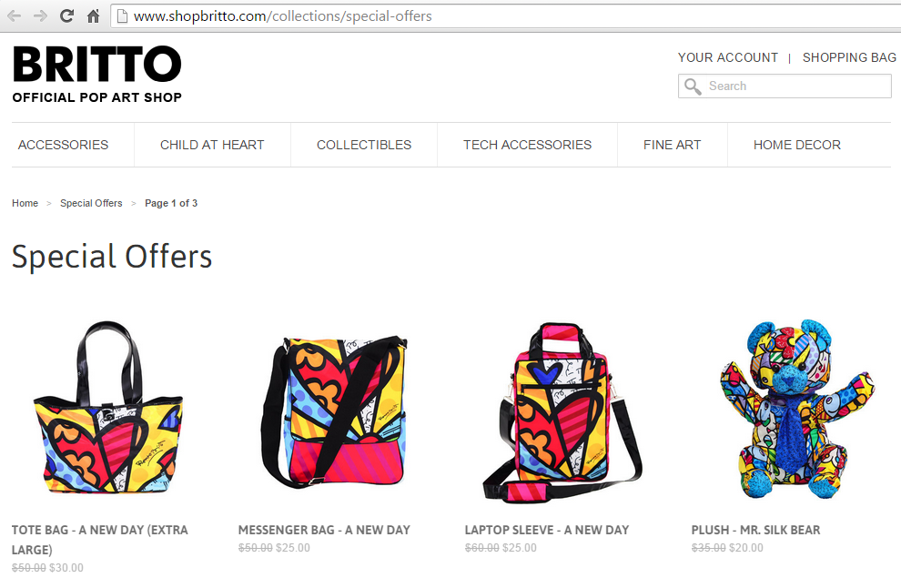
Task: Go to Your Account link
Action: click(x=727, y=57)
